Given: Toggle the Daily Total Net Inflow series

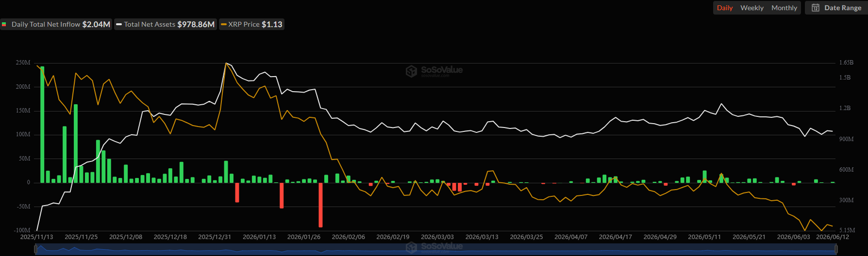Looking at the screenshot, I should 56,24.
